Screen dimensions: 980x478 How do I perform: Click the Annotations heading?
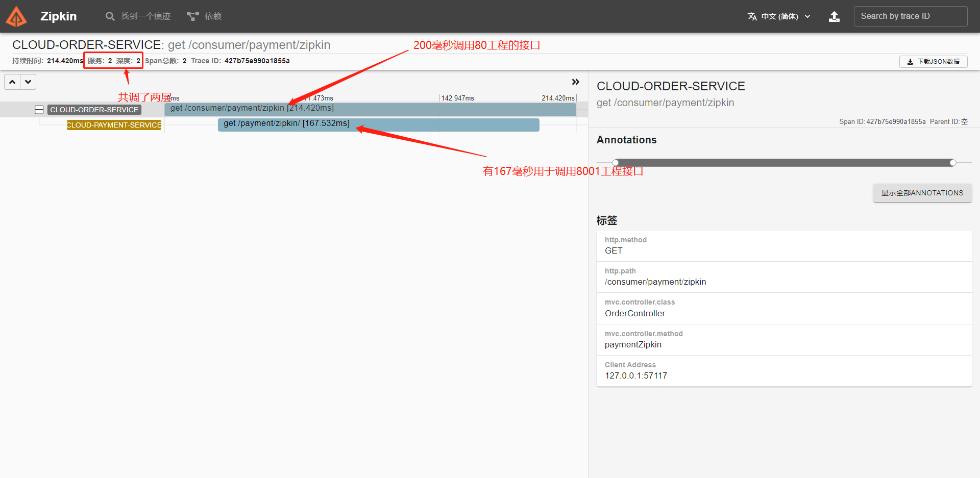(x=626, y=140)
